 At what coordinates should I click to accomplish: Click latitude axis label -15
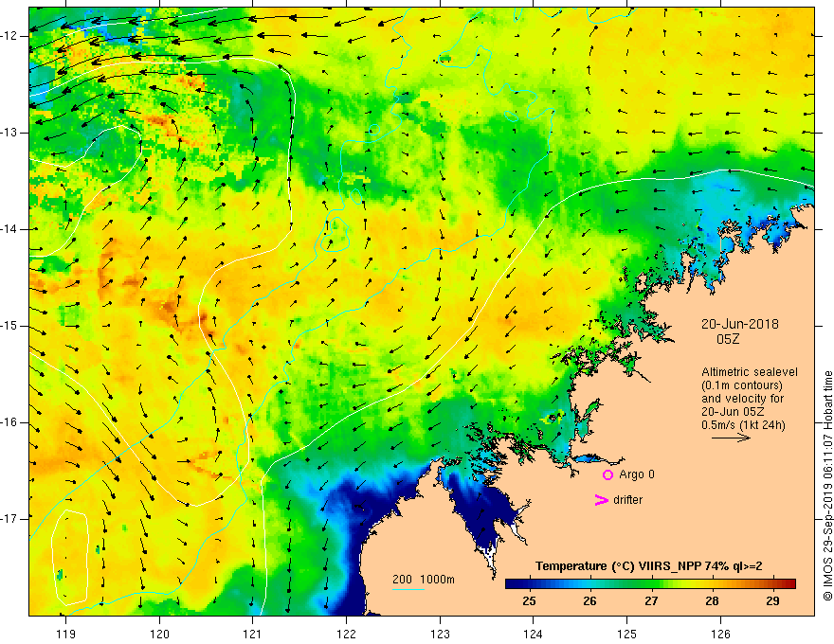(10, 326)
